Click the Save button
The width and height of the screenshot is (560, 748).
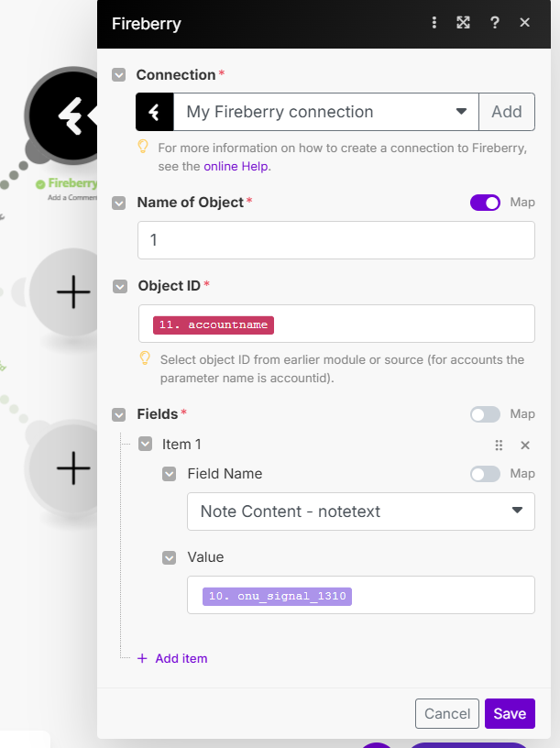tap(510, 714)
